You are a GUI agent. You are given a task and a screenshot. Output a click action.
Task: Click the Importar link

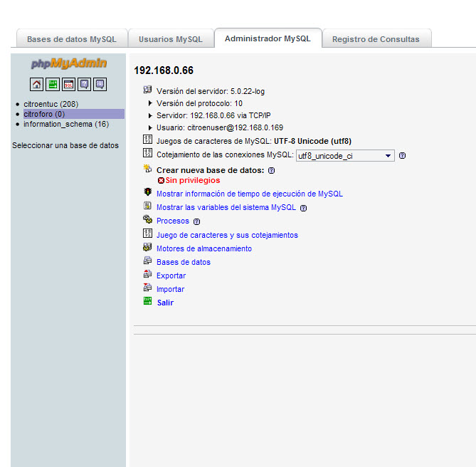pos(170,289)
